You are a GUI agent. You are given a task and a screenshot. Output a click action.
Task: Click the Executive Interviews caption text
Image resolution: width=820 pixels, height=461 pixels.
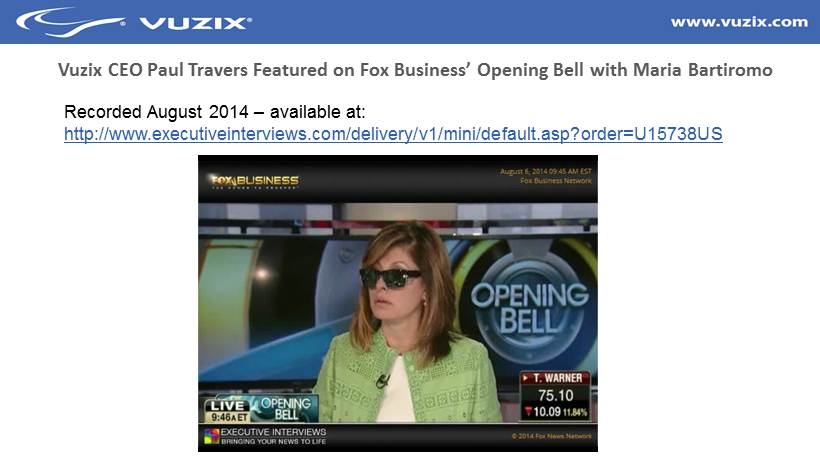click(274, 436)
